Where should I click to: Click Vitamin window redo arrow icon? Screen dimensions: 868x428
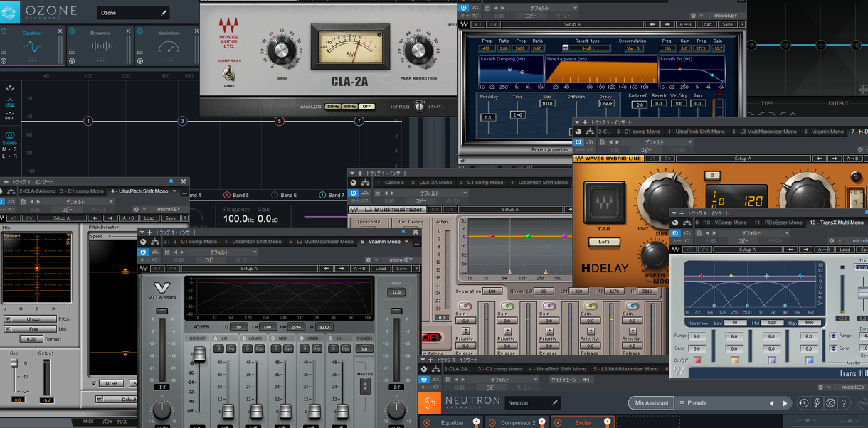(174, 269)
